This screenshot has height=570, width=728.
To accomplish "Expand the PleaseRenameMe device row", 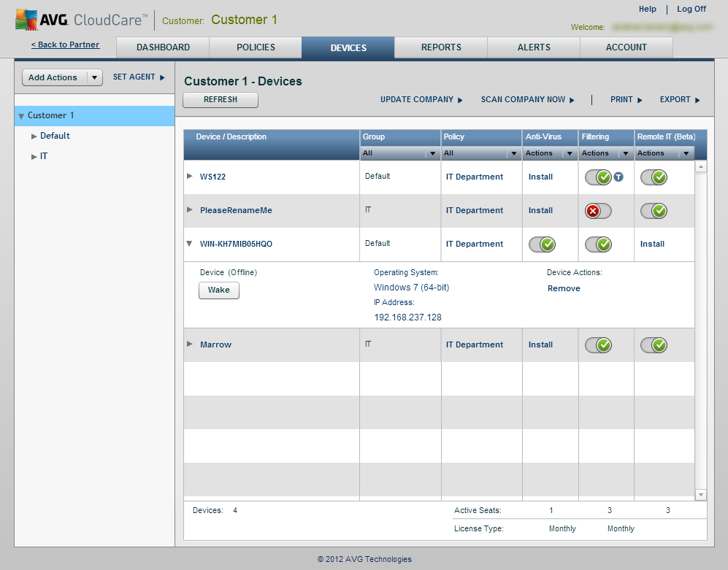I will [189, 209].
